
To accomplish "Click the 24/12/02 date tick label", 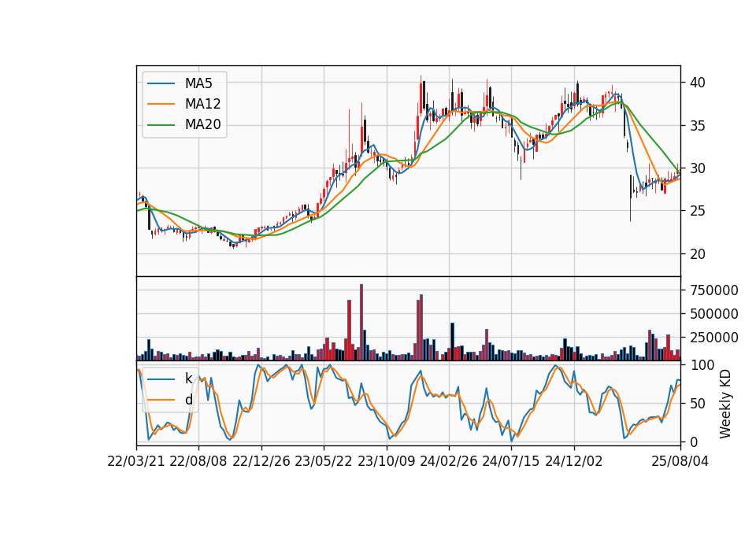I will click(x=574, y=462).
